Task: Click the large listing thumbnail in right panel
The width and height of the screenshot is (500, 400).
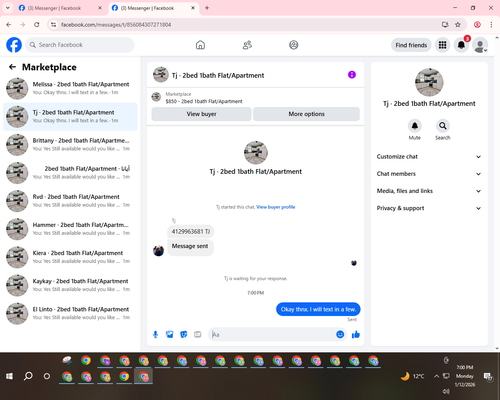Action: point(429,82)
